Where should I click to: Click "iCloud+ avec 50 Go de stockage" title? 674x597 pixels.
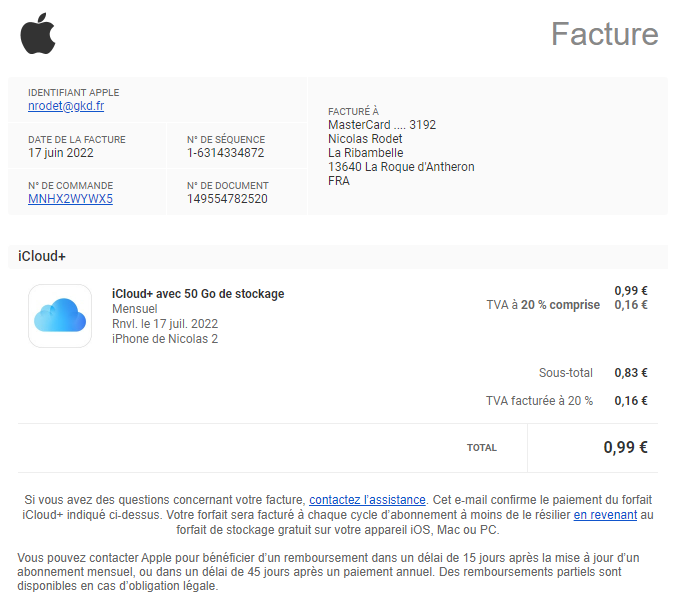click(x=198, y=294)
